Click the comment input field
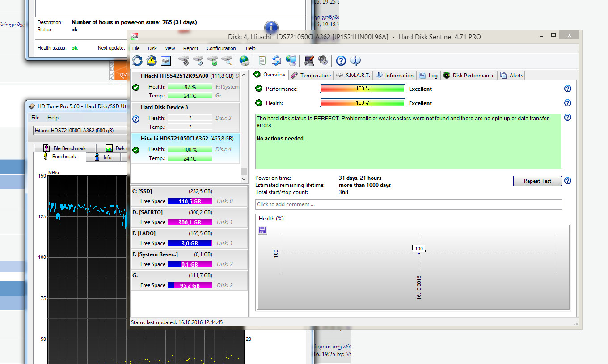This screenshot has height=364, width=608. [x=408, y=204]
